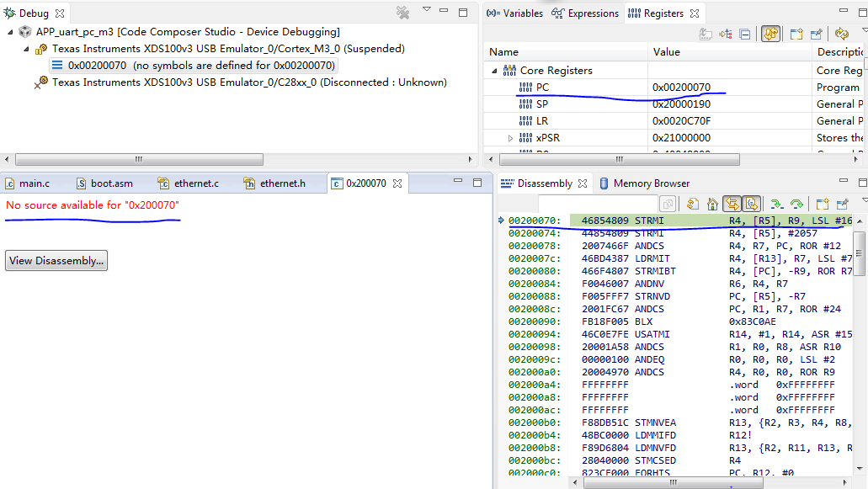Open the ethernet.c editor tab
The image size is (868, 489).
tap(189, 183)
